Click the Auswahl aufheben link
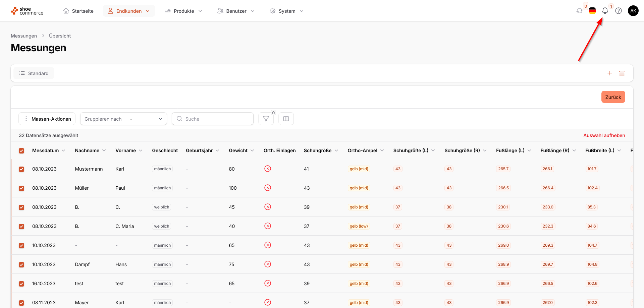This screenshot has height=308, width=644. click(604, 135)
